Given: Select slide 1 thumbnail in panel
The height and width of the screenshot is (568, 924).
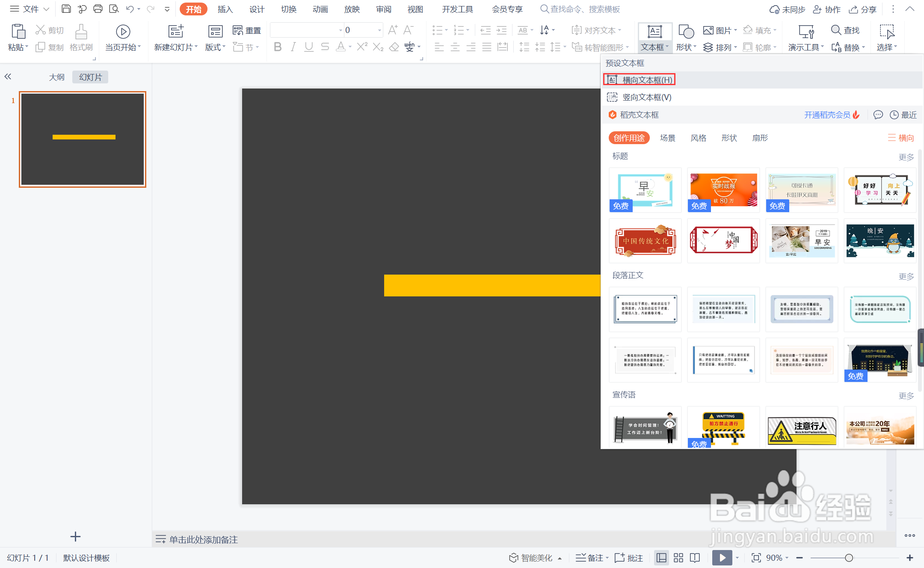Looking at the screenshot, I should coord(83,139).
